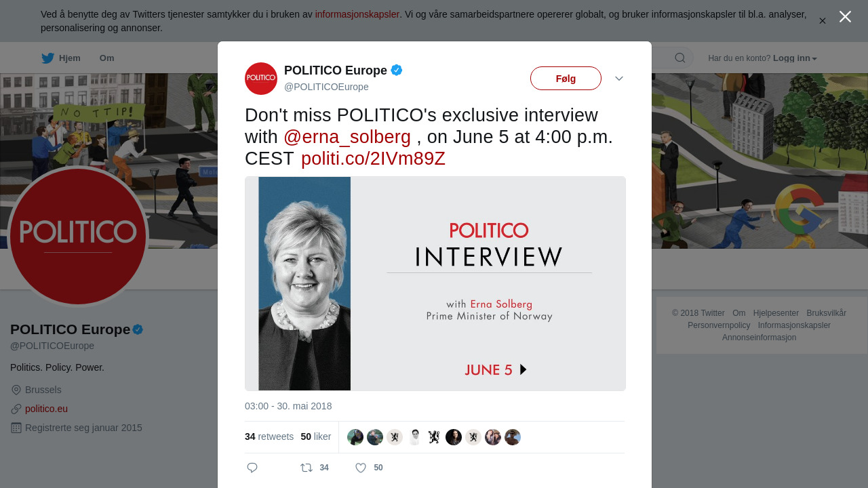This screenshot has height=488, width=868.
Task: Open the Om menu item
Action: tap(106, 58)
